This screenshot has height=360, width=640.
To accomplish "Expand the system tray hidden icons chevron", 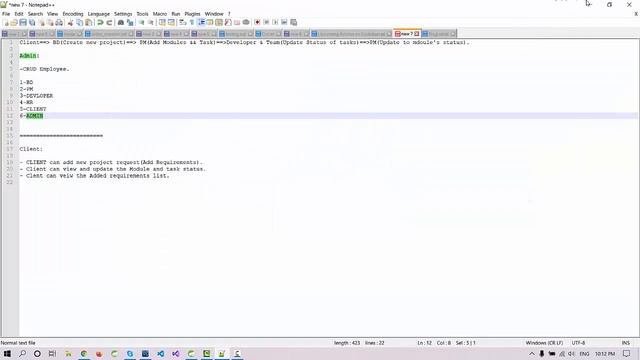I will 531,353.
